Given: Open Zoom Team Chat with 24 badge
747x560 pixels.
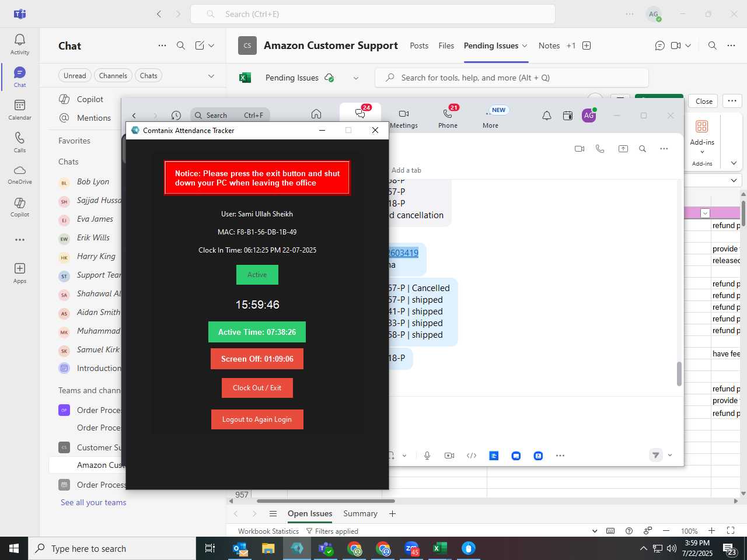Looking at the screenshot, I should [x=360, y=113].
